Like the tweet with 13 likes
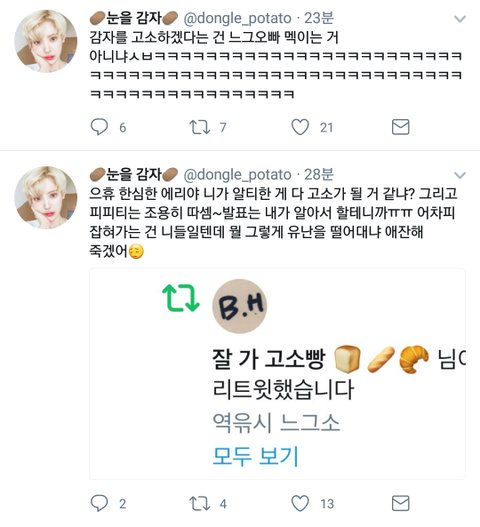This screenshot has width=480, height=527. pyautogui.click(x=300, y=503)
